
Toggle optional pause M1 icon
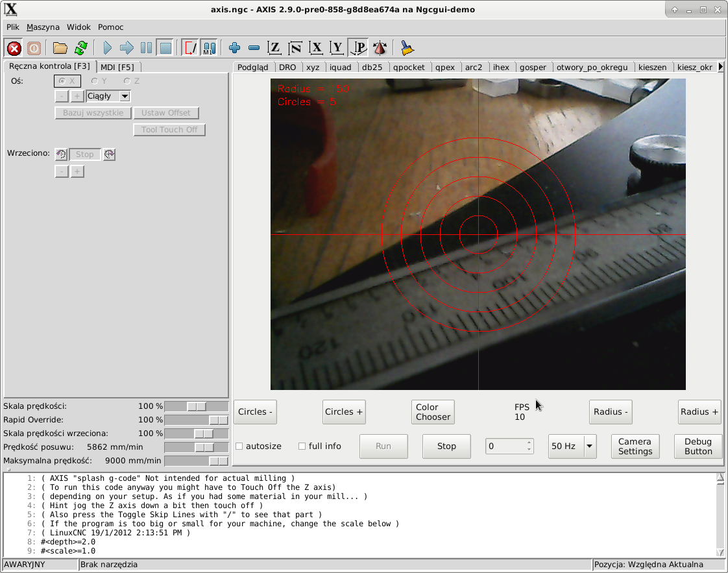(x=210, y=48)
